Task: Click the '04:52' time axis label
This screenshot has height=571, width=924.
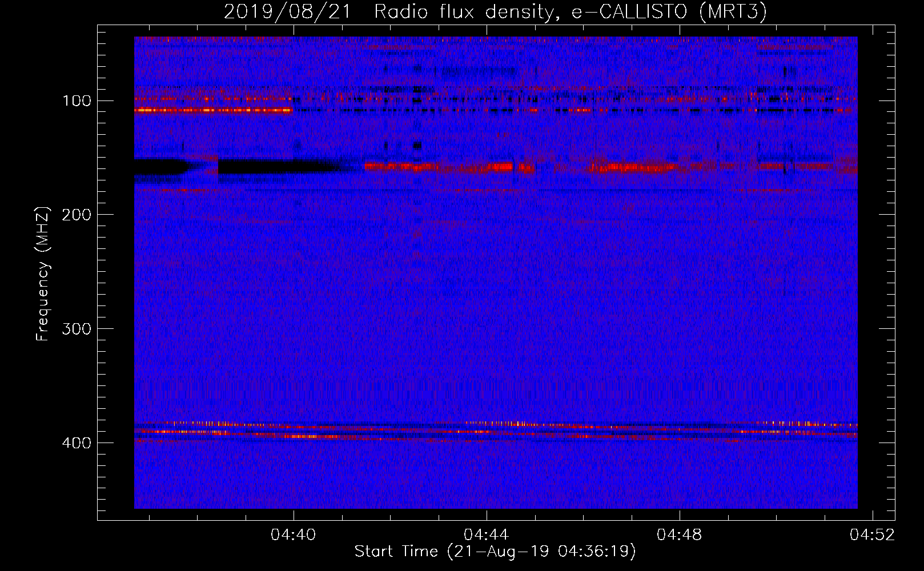Action: (872, 535)
